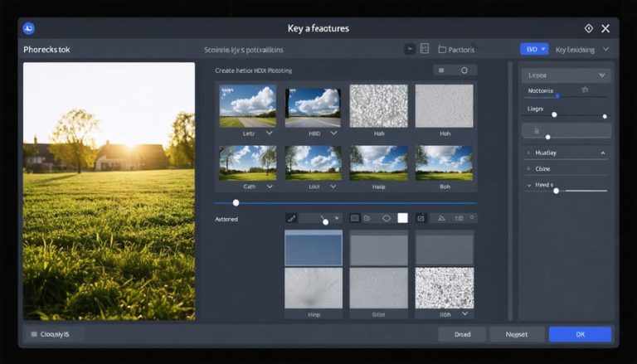Select the Hinp radial gray texture thumbnail
The width and height of the screenshot is (637, 364).
click(x=314, y=288)
